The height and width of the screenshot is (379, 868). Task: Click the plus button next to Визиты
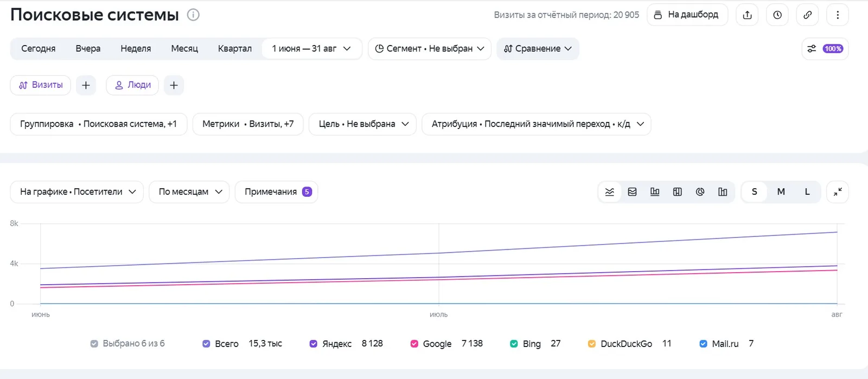click(86, 85)
